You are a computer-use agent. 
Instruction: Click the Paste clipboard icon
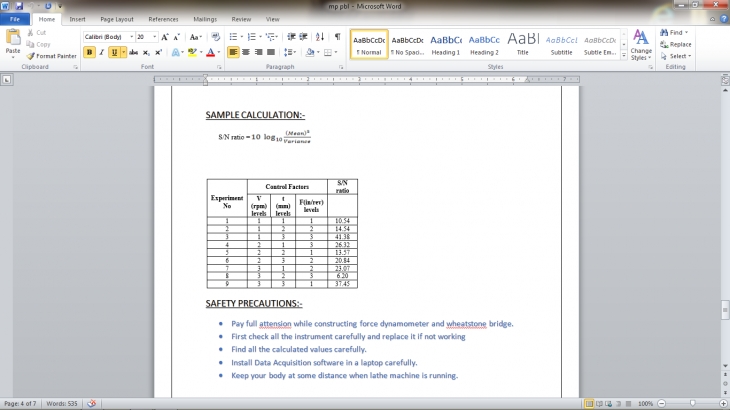click(x=13, y=37)
